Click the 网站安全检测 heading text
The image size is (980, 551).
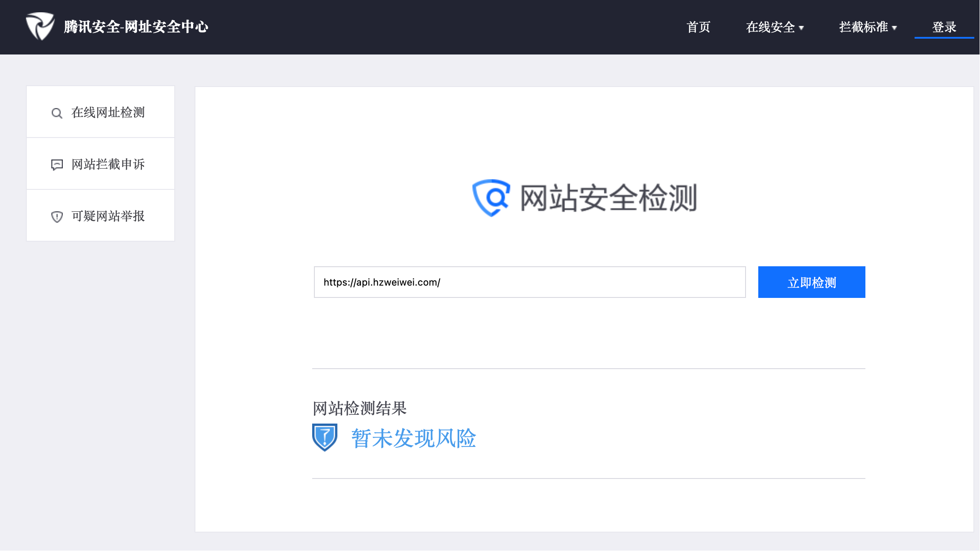[608, 198]
